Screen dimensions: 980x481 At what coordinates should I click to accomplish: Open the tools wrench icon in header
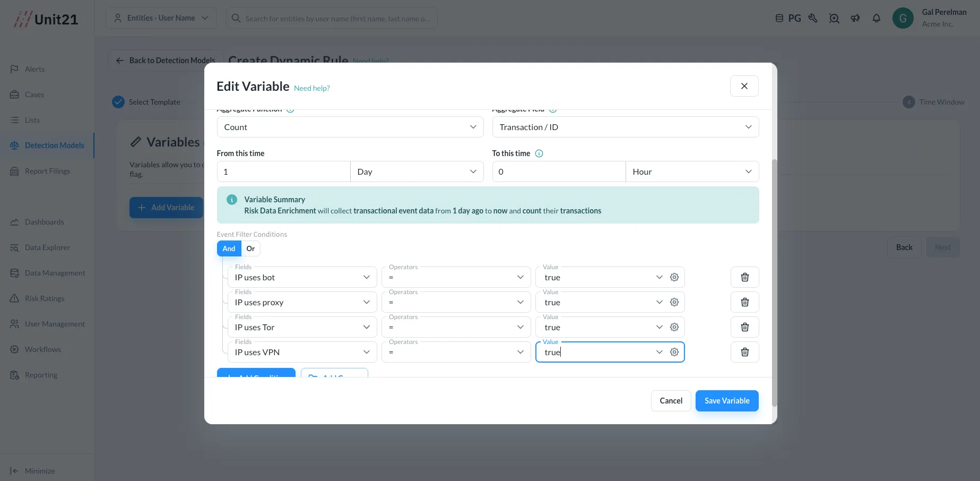coord(813,18)
